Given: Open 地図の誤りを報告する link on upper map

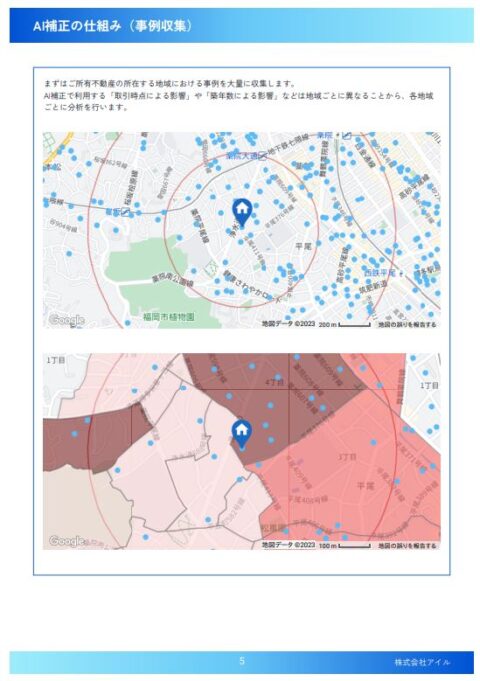Looking at the screenshot, I should pos(407,324).
